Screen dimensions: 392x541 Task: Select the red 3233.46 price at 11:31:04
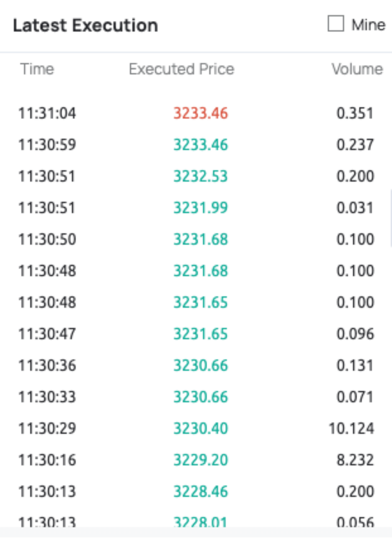click(x=201, y=113)
